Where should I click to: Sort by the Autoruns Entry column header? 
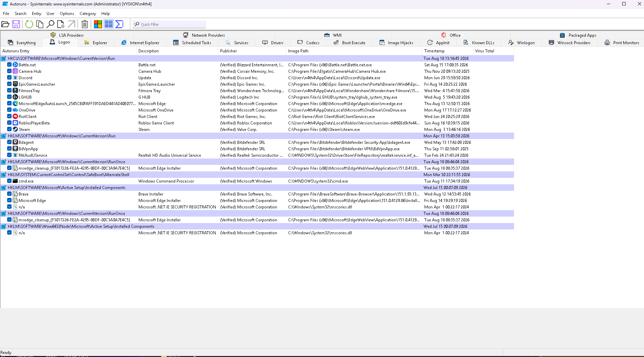point(68,51)
